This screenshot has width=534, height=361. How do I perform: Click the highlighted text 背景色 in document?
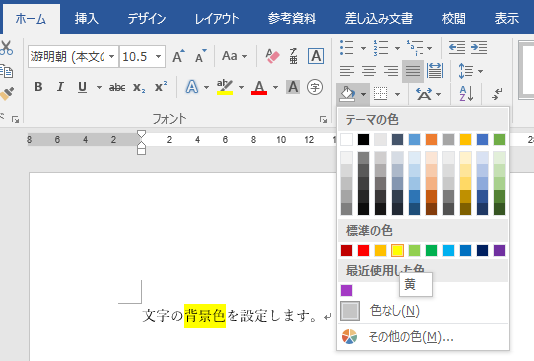click(x=205, y=316)
